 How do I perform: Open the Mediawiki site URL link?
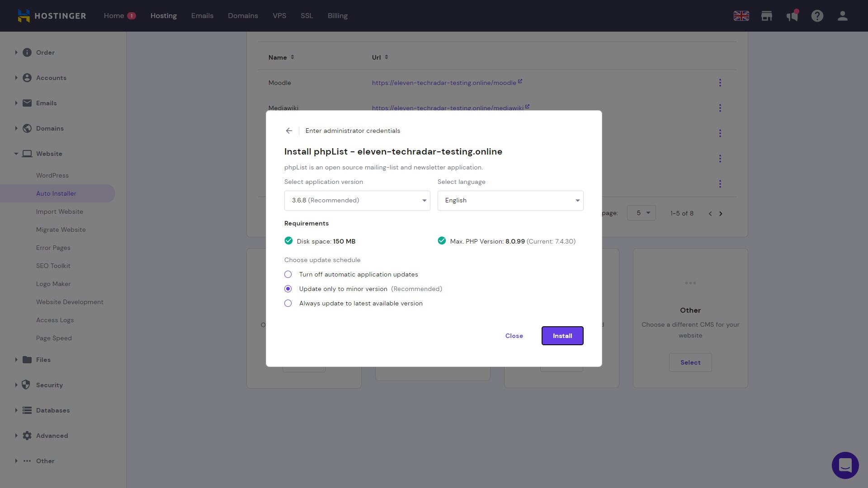coord(448,108)
